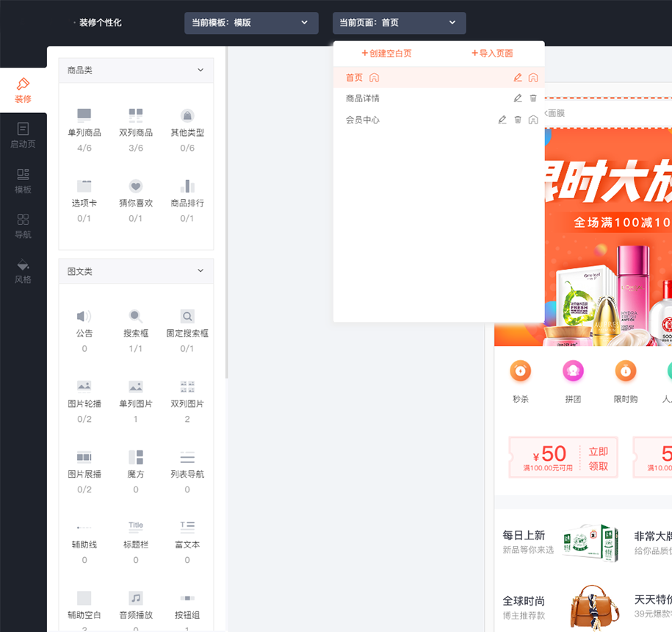
Task: Open the 导航 navigation sidebar tab
Action: click(24, 226)
